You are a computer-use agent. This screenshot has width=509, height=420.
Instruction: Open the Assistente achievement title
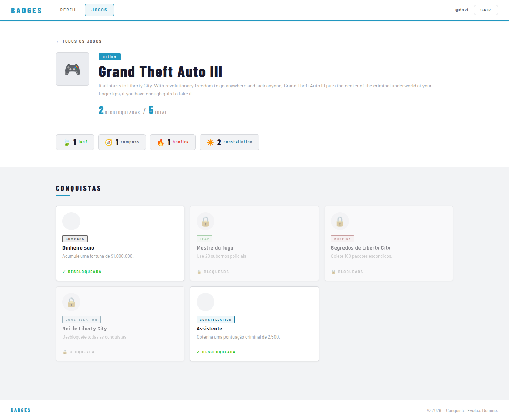point(209,329)
